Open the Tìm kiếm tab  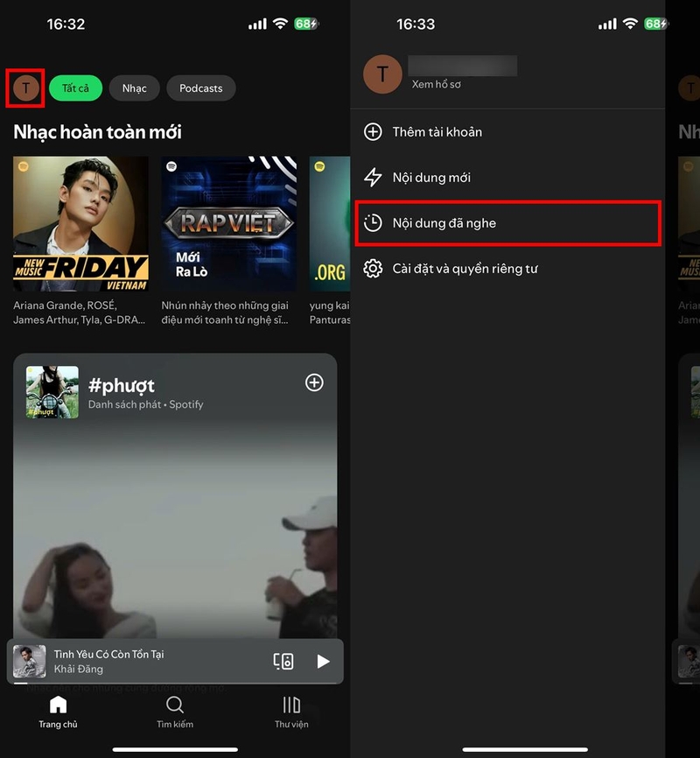175,712
